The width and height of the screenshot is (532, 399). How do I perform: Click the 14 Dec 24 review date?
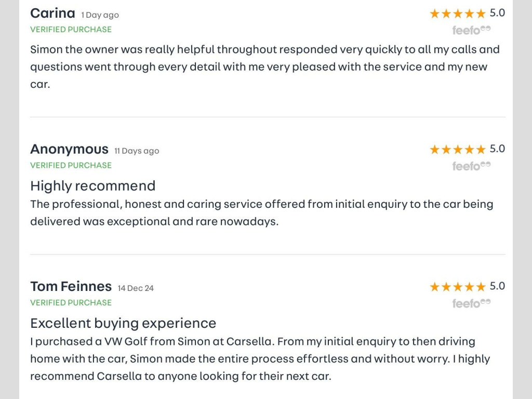[x=136, y=288]
